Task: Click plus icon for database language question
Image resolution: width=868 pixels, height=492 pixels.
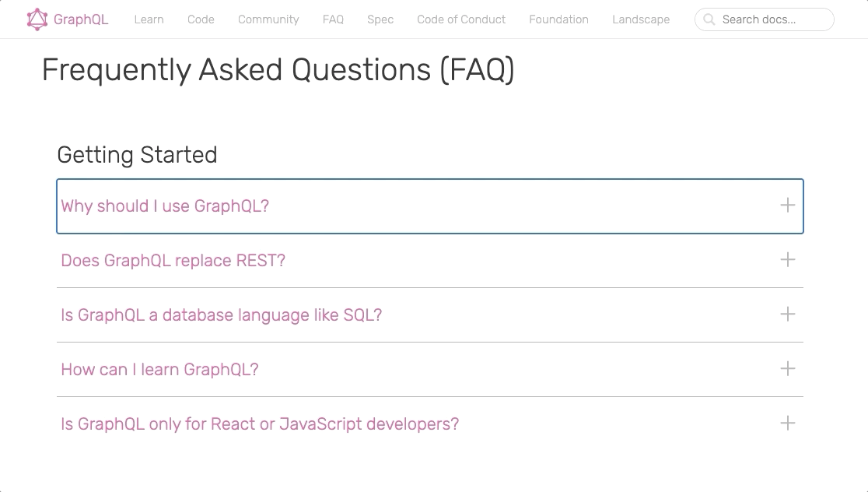Action: (787, 315)
